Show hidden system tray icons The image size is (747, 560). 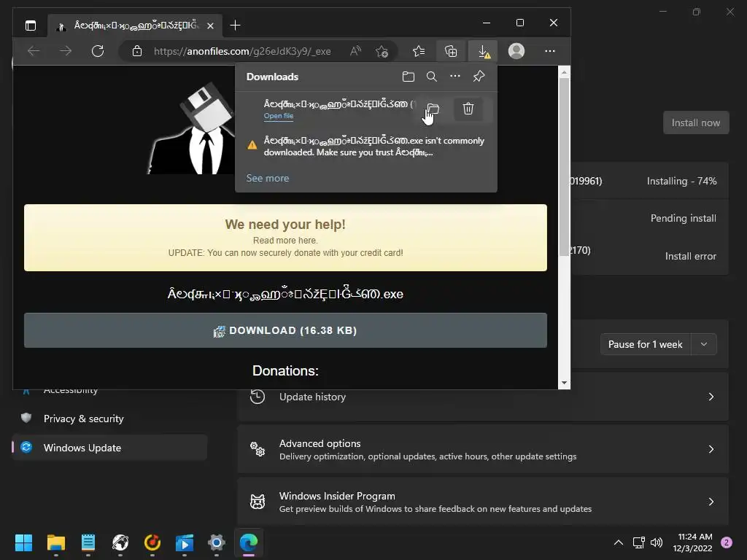coord(619,542)
